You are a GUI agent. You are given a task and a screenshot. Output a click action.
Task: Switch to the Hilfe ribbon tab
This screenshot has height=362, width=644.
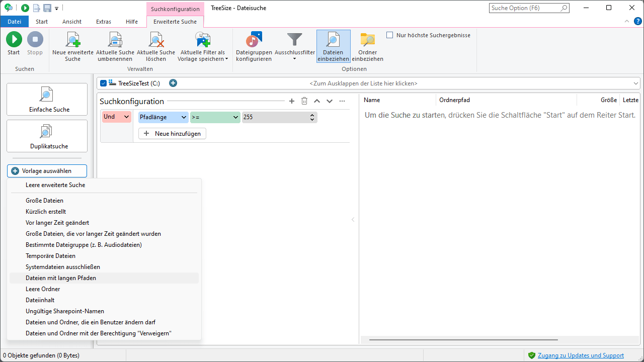click(132, 22)
